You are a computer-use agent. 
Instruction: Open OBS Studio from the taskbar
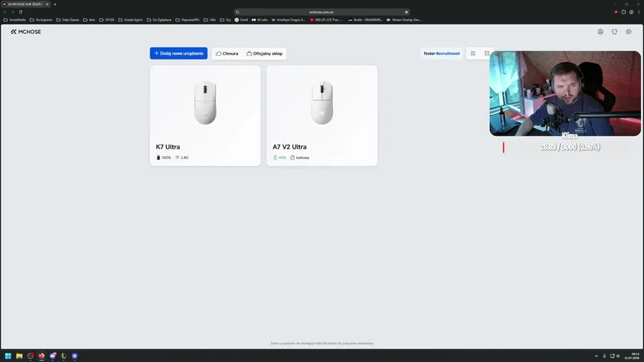coord(30,356)
